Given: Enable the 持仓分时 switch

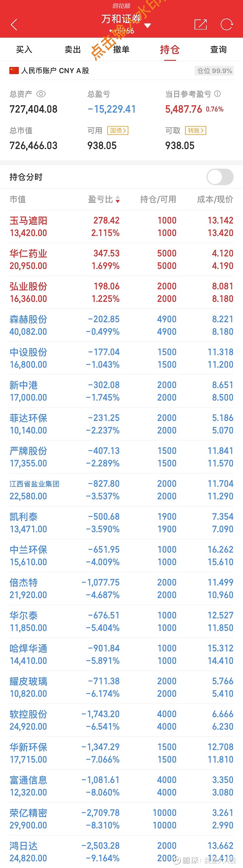Looking at the screenshot, I should pyautogui.click(x=220, y=177).
